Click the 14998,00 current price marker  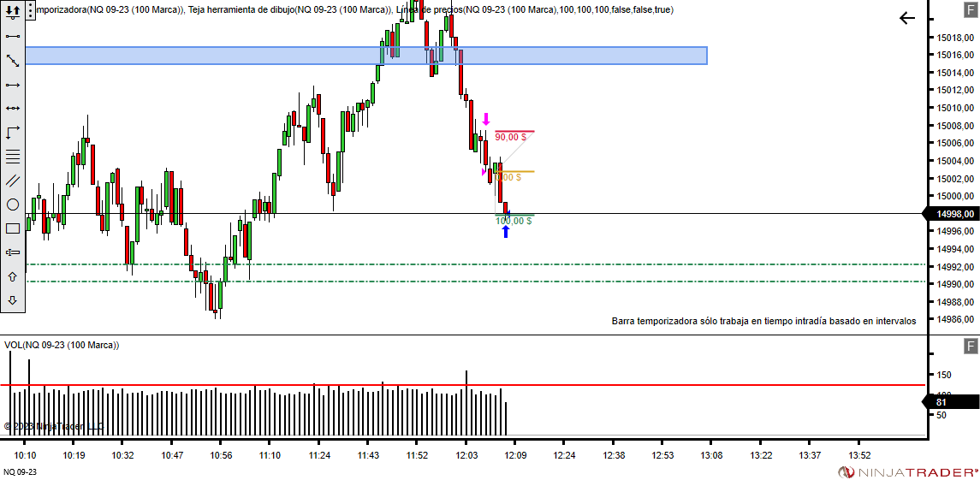951,215
